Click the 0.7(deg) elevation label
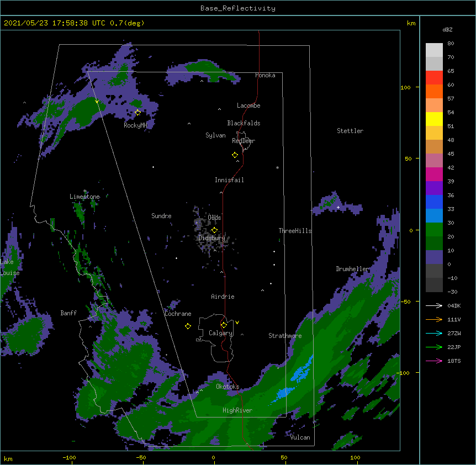Screen dimensions: 476x465 tap(127, 23)
